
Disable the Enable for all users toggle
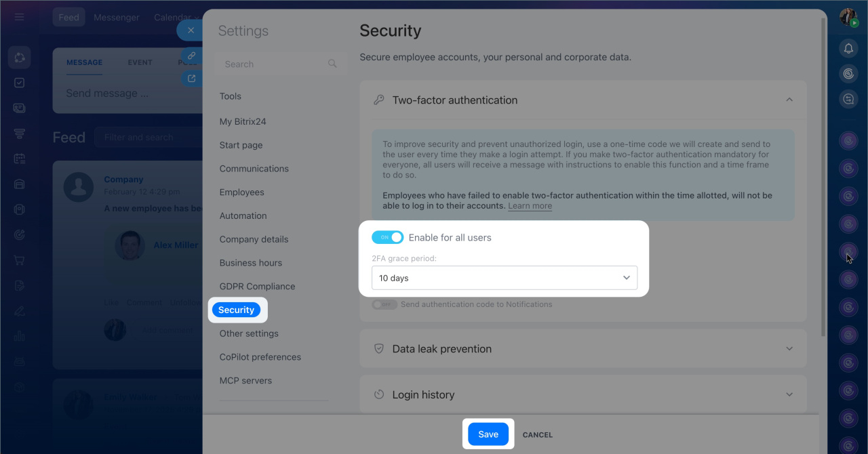pos(387,238)
